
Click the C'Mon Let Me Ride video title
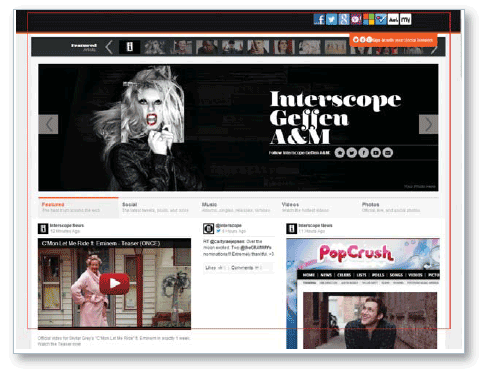(x=101, y=243)
